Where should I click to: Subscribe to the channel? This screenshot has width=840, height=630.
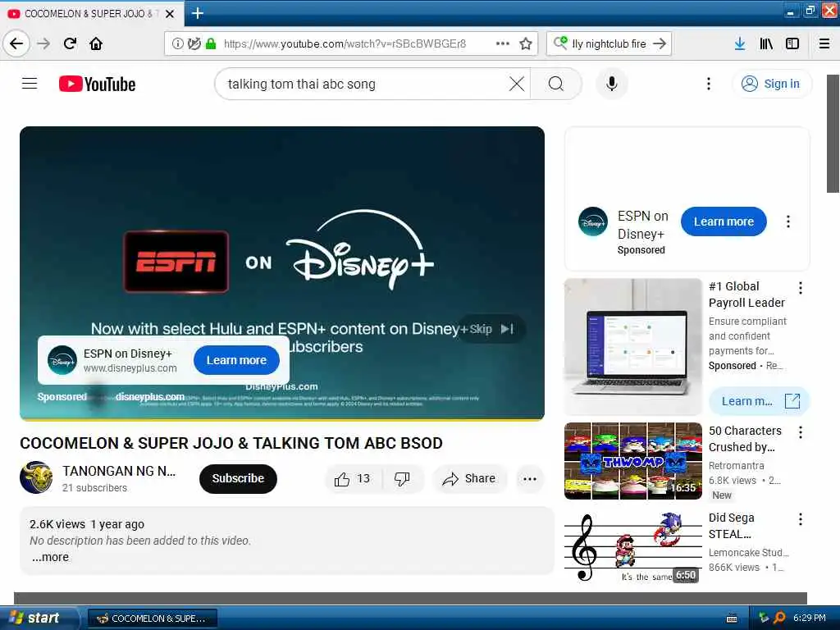click(238, 478)
